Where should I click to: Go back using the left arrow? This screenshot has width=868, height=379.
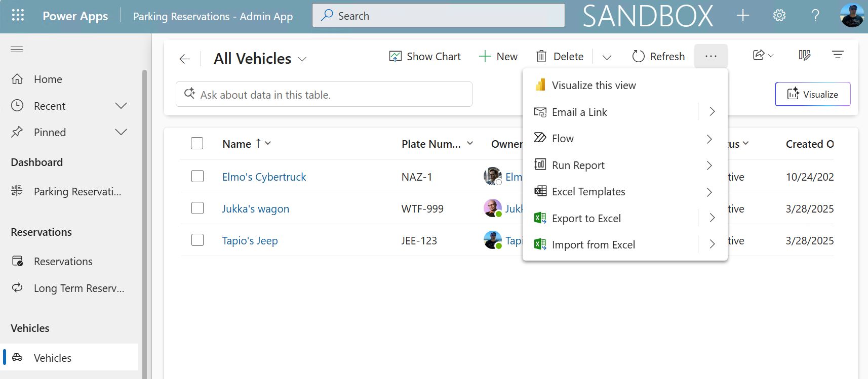click(184, 59)
